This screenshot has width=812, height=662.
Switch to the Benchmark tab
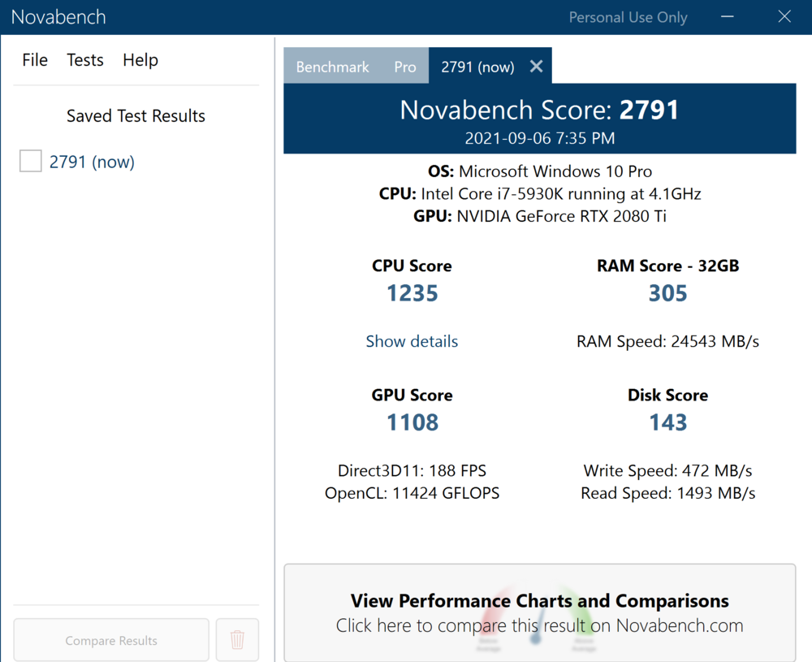(332, 67)
